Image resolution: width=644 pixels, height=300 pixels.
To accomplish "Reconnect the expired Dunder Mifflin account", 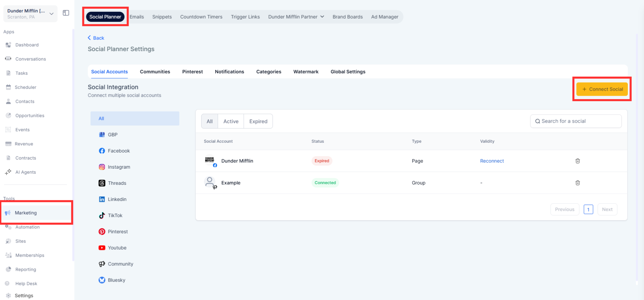I will point(492,161).
